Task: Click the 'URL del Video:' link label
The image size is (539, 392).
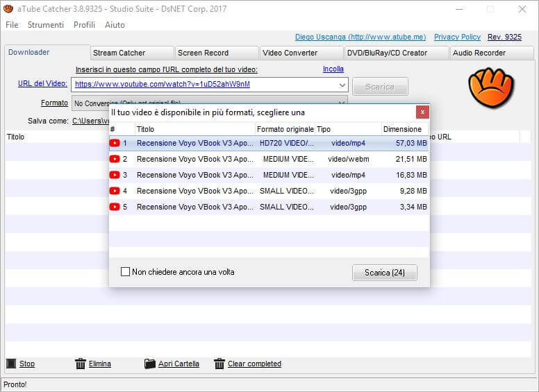Action: coord(42,83)
